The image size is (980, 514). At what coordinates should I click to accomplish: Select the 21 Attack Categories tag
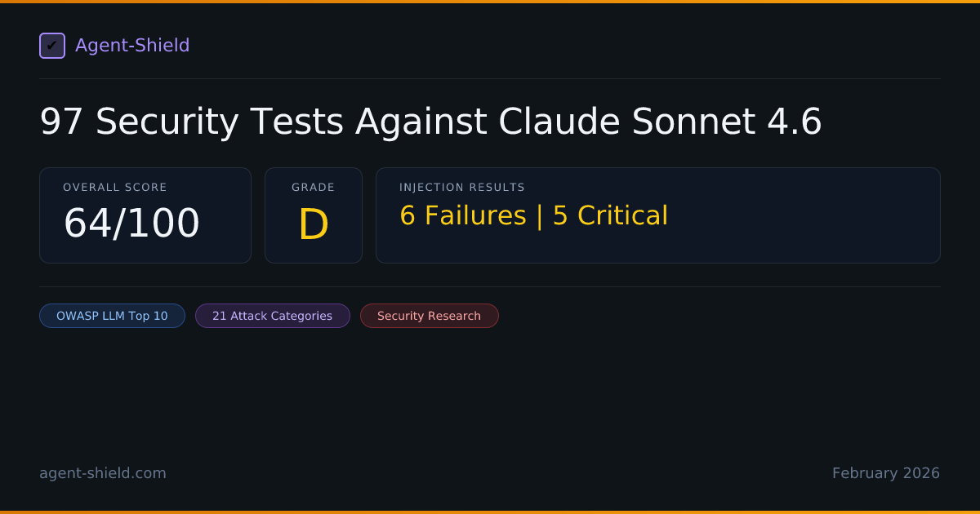(x=272, y=316)
